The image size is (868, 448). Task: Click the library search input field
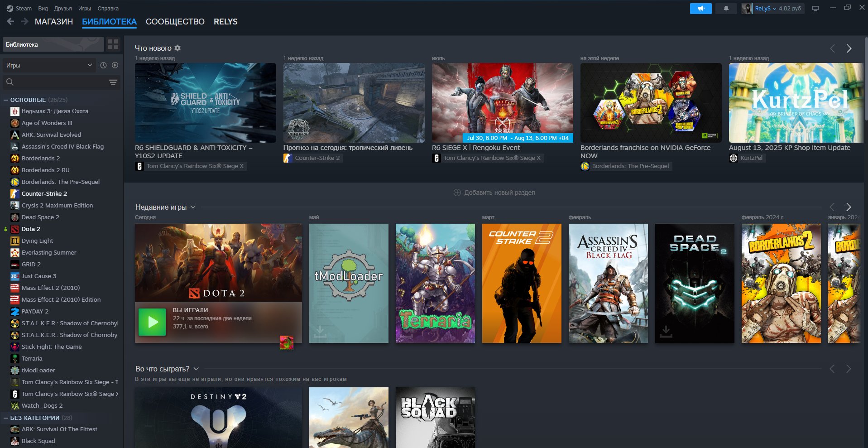click(61, 82)
